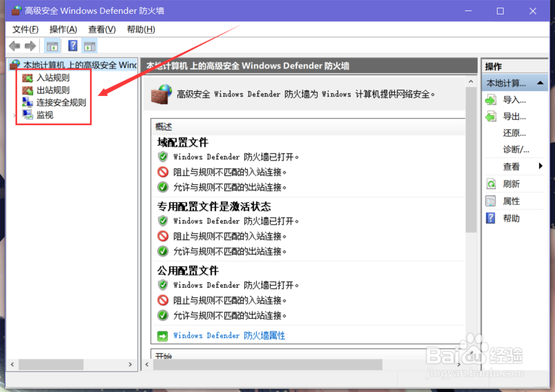Screen dimensions: 555x392
Task: Click the center pane horizontal scrollbar thumb
Action: [268, 364]
